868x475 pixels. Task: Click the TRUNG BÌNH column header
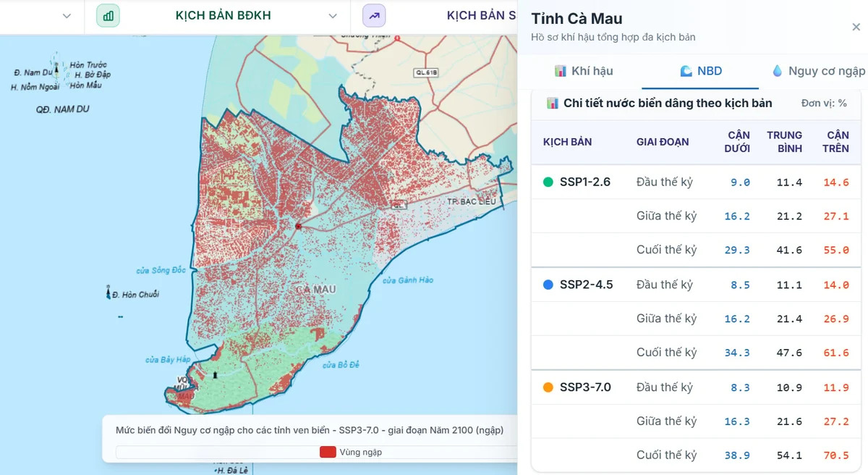pyautogui.click(x=785, y=142)
